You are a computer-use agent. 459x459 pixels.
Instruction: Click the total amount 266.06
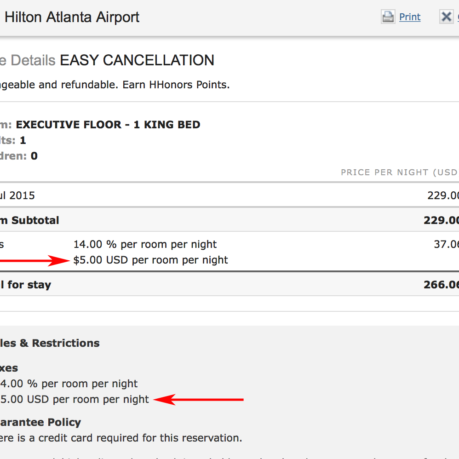coord(441,285)
